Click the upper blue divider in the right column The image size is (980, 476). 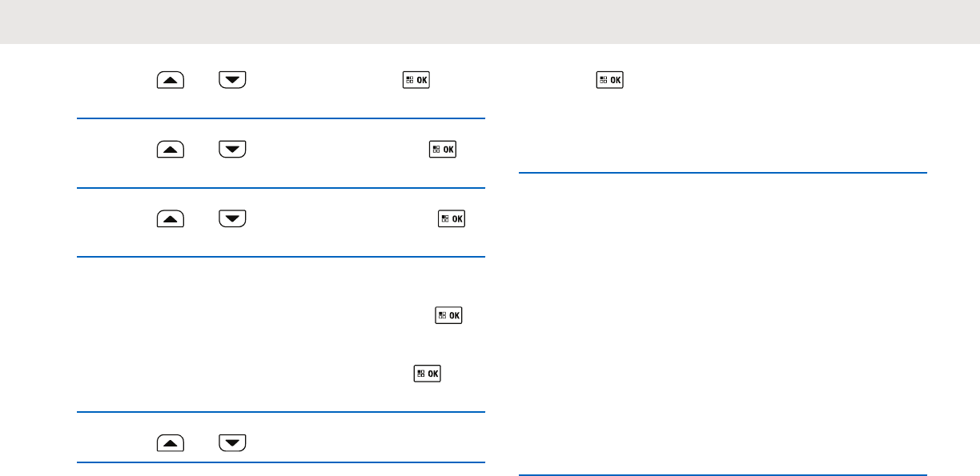pyautogui.click(x=723, y=172)
